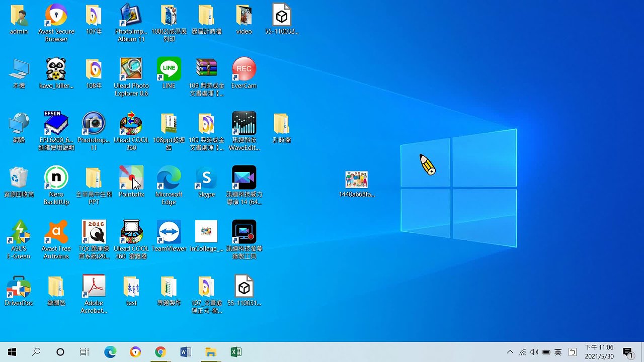644x362 pixels.
Task: Open the 108ppt超連結 folder
Action: point(169,124)
